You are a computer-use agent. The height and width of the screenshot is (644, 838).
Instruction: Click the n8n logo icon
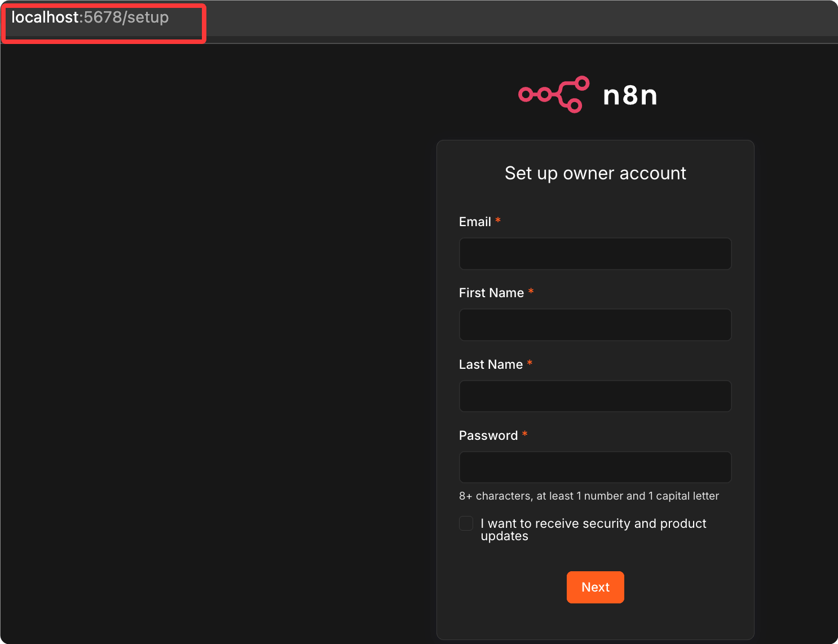(x=554, y=95)
